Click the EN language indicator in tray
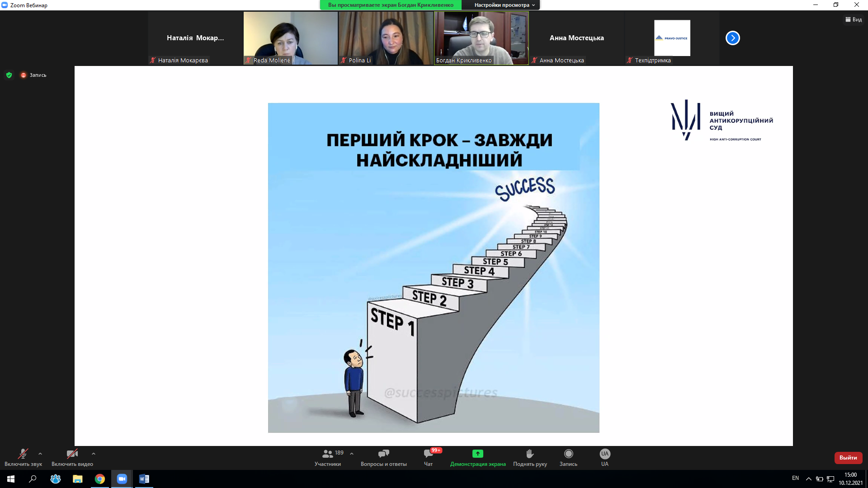868x488 pixels. point(795,478)
